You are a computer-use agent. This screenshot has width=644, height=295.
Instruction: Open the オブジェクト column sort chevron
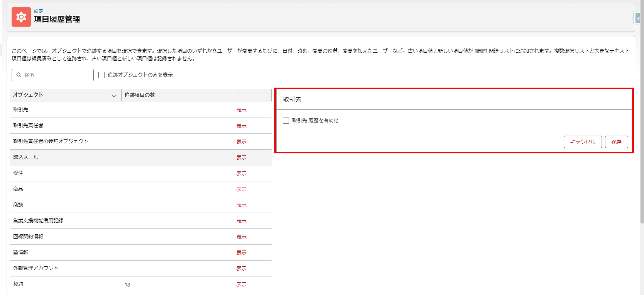tap(114, 96)
